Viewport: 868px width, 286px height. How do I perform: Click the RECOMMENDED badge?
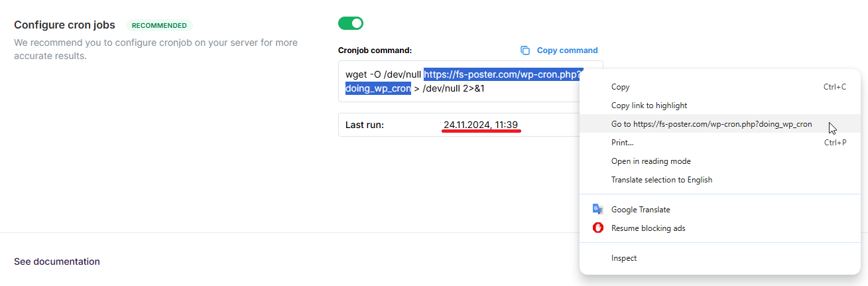coord(159,25)
